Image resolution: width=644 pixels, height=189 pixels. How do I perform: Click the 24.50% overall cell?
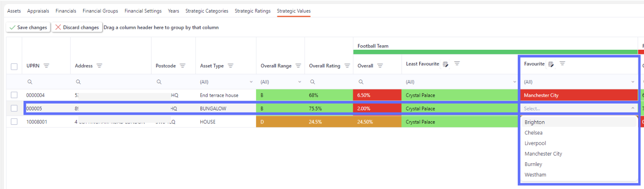coord(377,122)
